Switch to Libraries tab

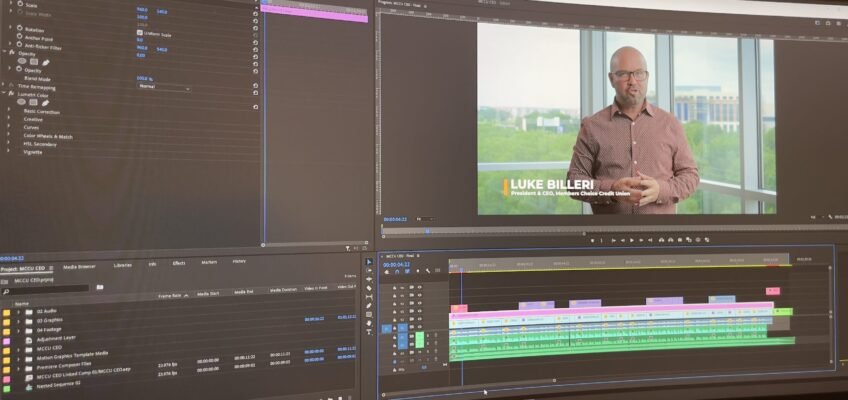[x=123, y=265]
